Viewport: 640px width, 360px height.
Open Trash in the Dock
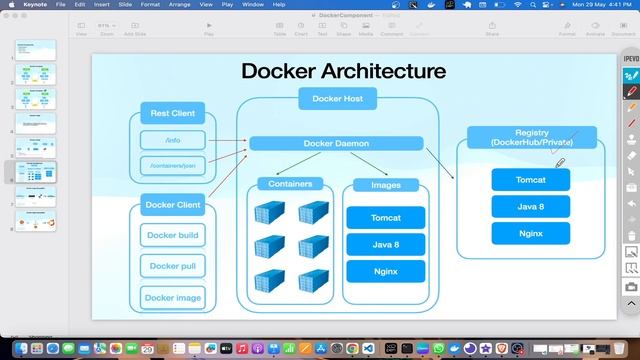click(619, 348)
